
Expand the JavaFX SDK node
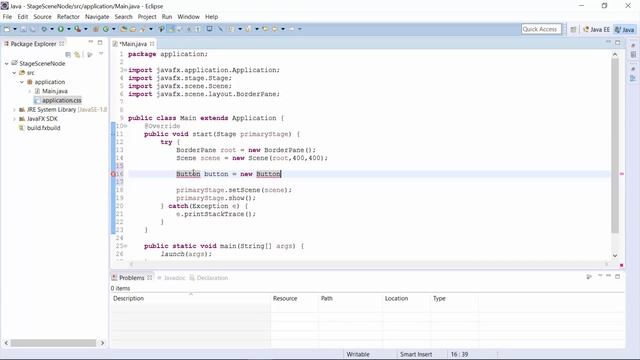pos(14,119)
